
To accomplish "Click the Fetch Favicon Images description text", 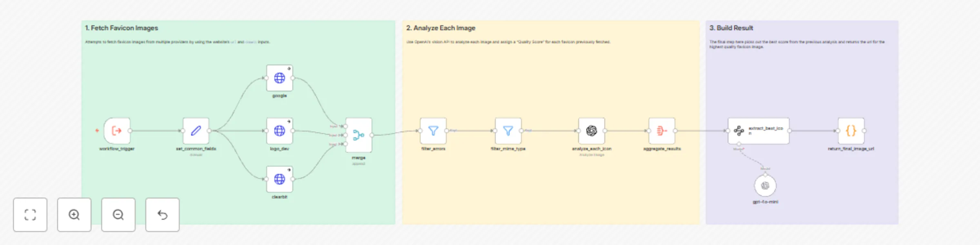I will click(177, 42).
